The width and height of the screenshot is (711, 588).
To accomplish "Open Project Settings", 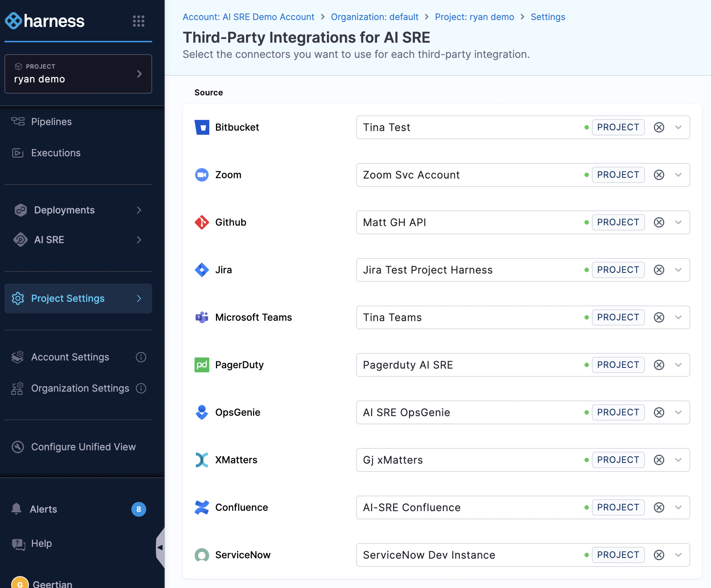I will (x=78, y=298).
